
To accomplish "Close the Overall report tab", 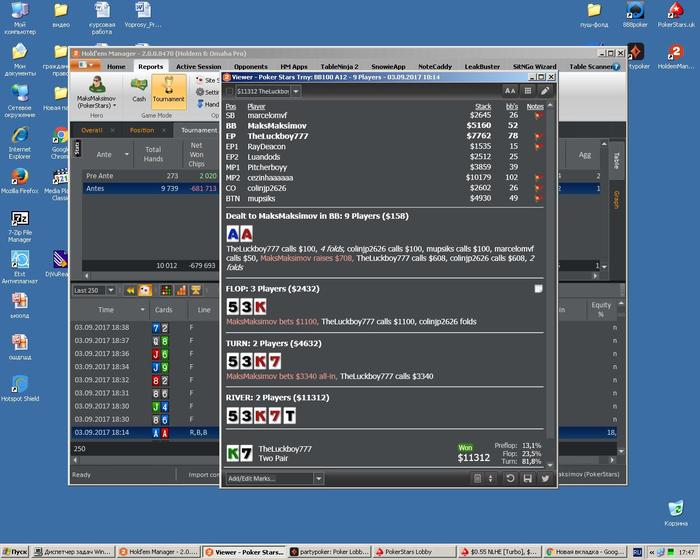I will 112,130.
